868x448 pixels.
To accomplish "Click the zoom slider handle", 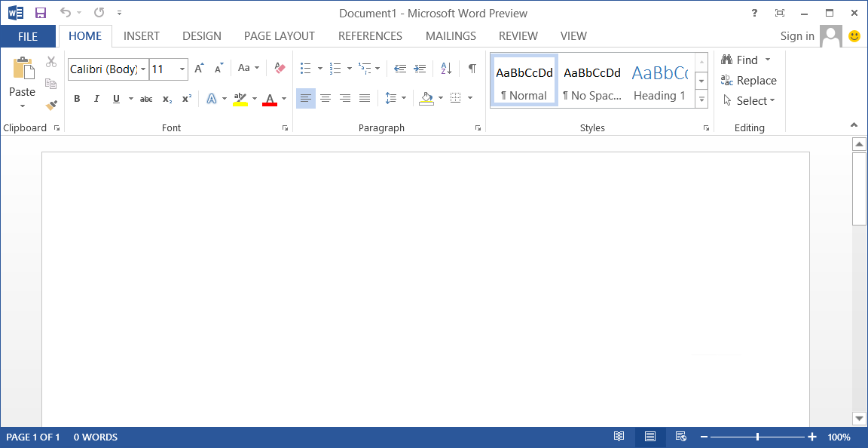I will [x=757, y=437].
